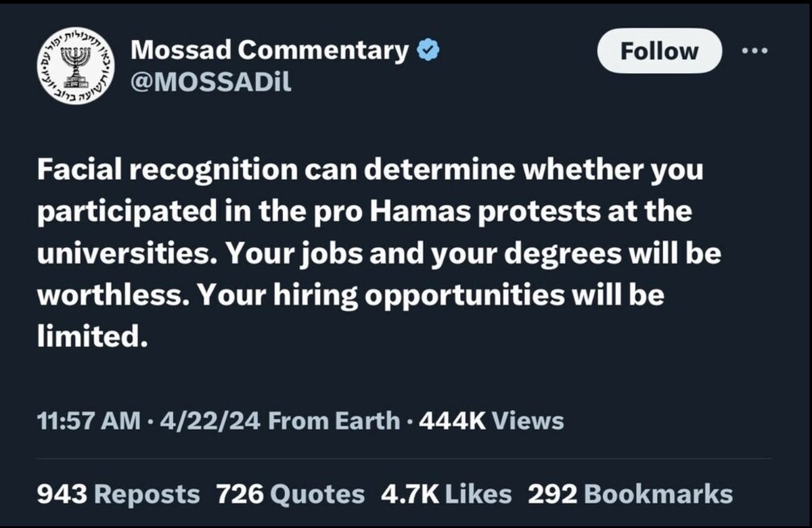
Task: Open the @MOSSADil handle link
Action: point(210,83)
